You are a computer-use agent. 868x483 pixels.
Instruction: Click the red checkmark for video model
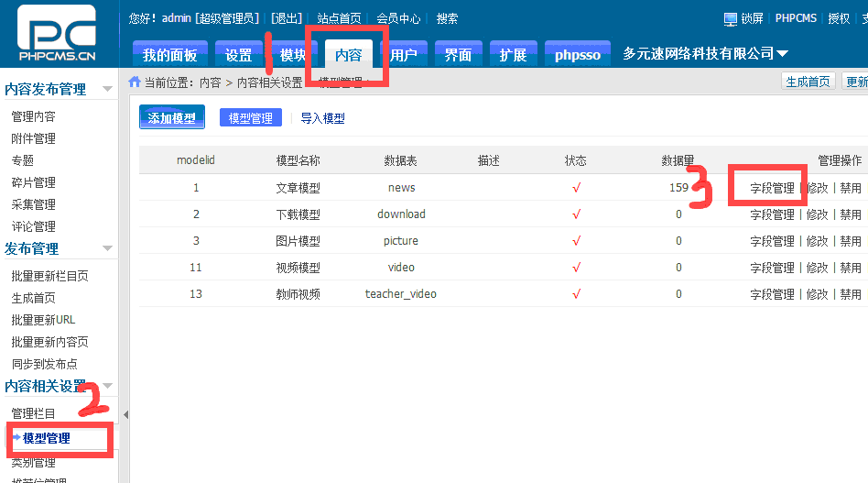point(576,268)
